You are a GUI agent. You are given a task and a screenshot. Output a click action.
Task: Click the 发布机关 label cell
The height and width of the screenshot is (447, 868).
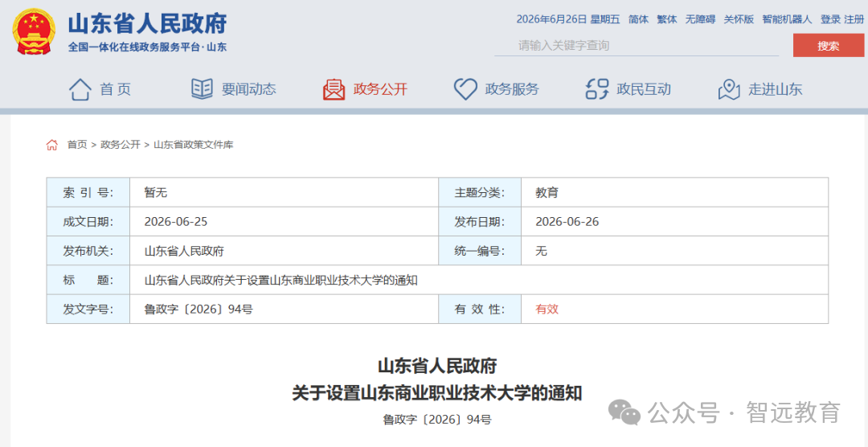pos(88,251)
